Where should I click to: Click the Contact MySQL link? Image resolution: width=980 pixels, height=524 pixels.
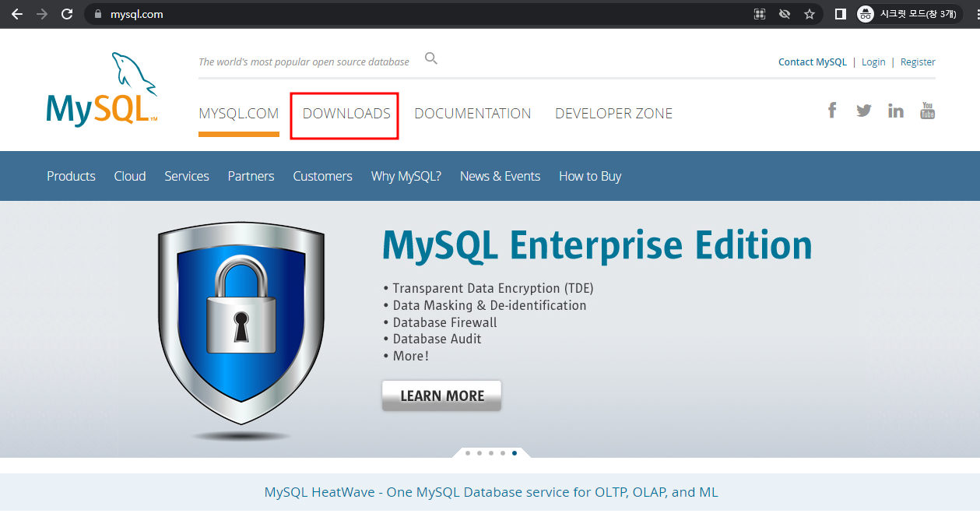(813, 62)
